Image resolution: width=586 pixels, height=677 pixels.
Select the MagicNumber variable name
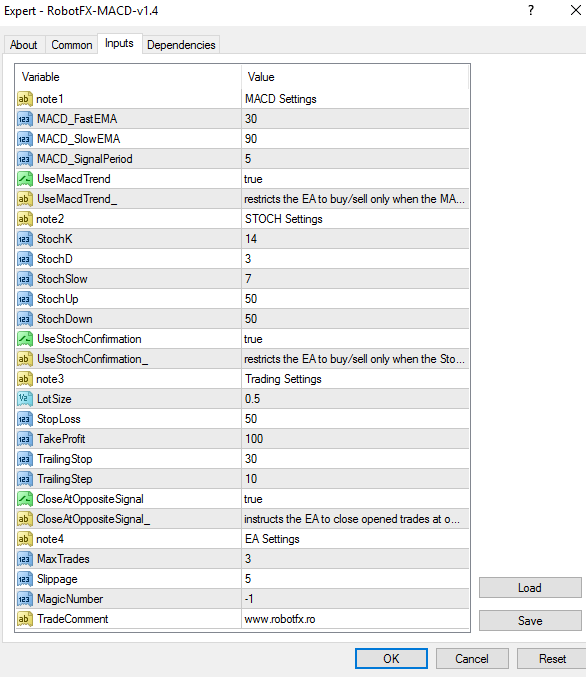coord(70,599)
